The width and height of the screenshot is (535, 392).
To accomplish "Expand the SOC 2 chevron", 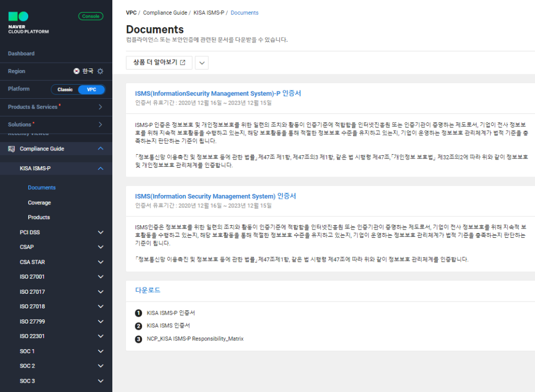I will pyautogui.click(x=101, y=366).
